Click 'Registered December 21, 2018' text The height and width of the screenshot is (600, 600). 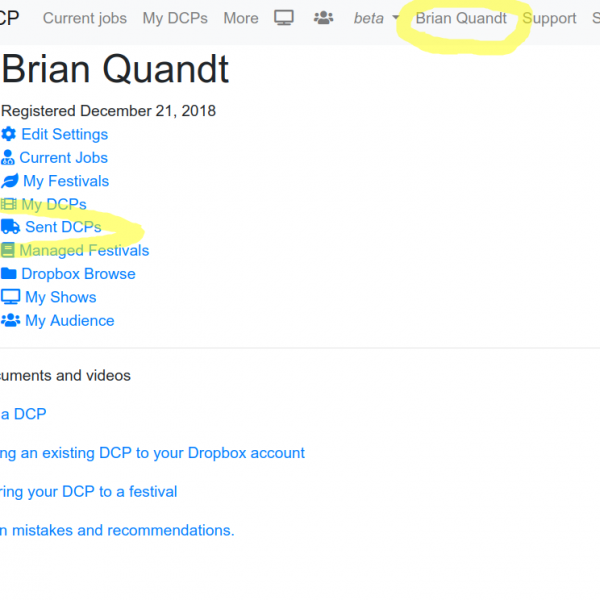(108, 111)
